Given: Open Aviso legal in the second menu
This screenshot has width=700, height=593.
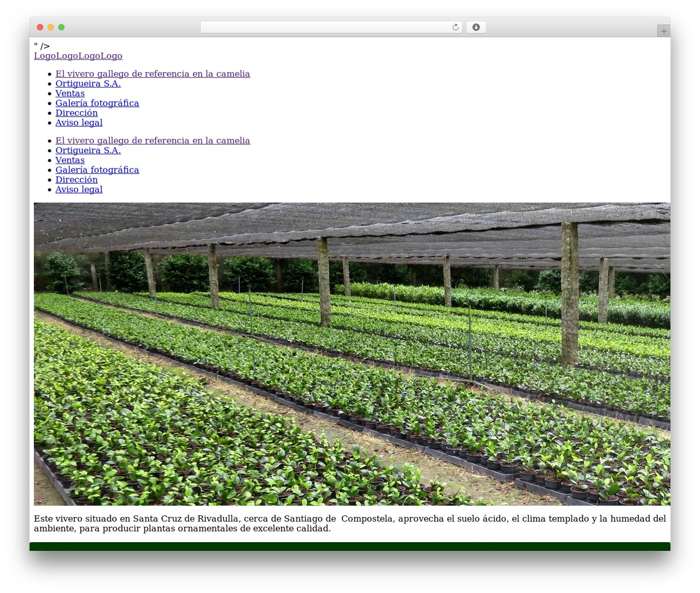Looking at the screenshot, I should (79, 190).
